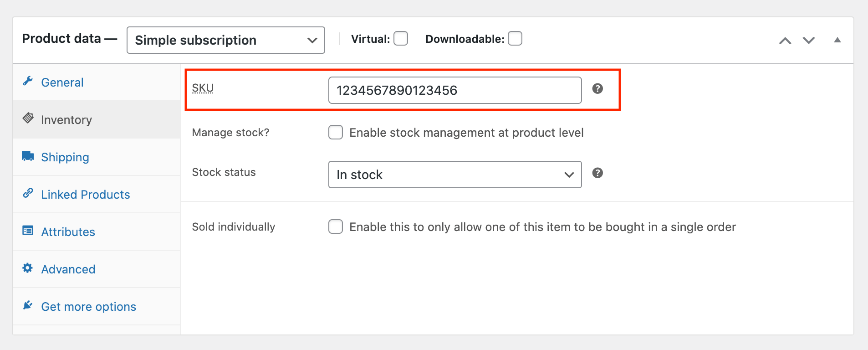
Task: Click the Sold individually label
Action: point(234,227)
